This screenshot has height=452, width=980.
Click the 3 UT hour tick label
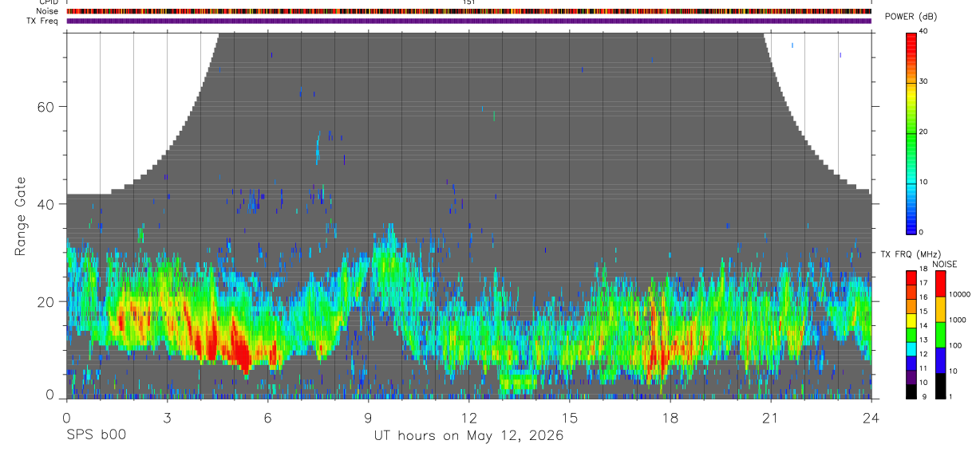click(x=167, y=419)
